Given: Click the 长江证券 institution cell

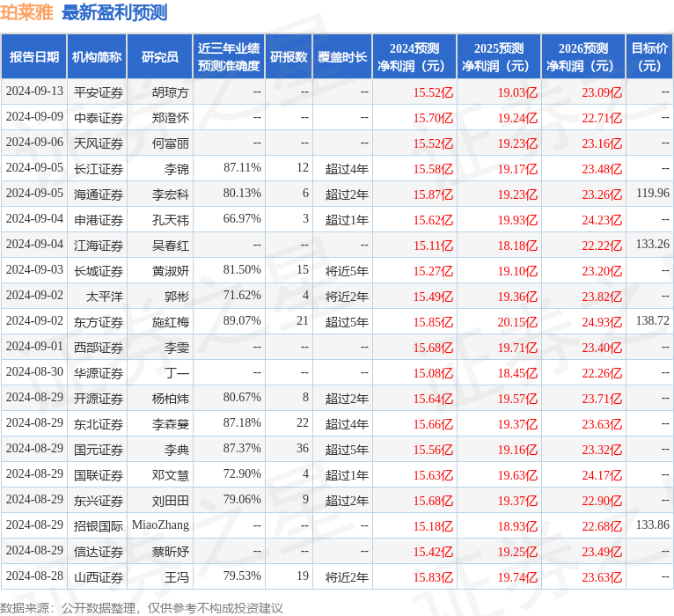Looking at the screenshot, I should pyautogui.click(x=99, y=169).
